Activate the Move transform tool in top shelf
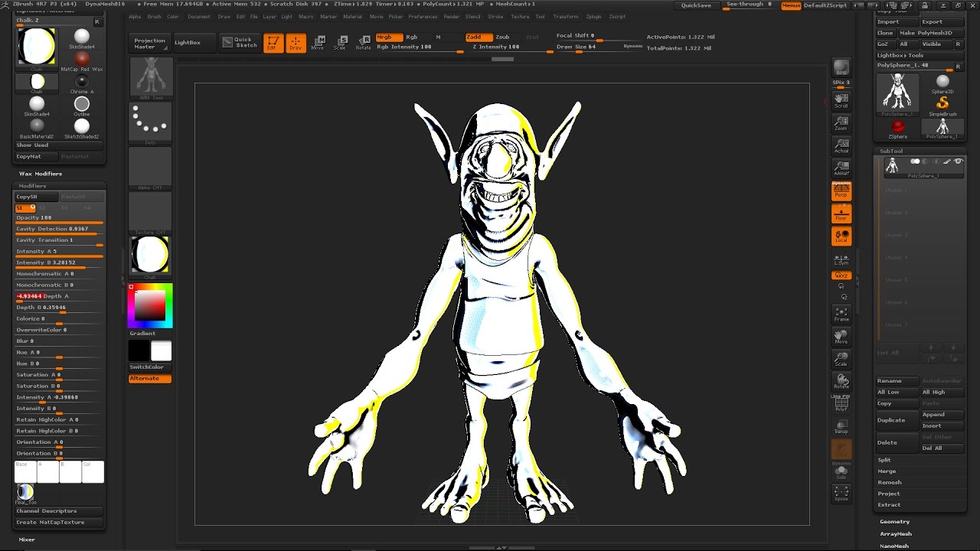The width and height of the screenshot is (980, 551). (x=318, y=43)
